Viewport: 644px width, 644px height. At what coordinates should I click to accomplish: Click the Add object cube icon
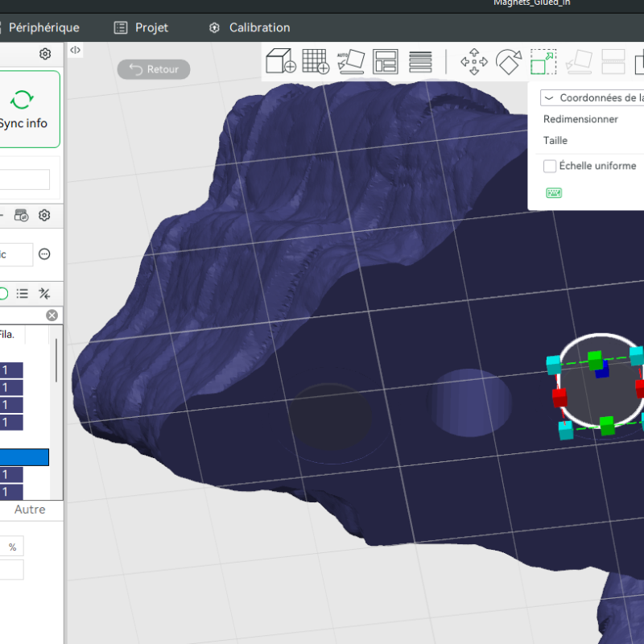(281, 61)
